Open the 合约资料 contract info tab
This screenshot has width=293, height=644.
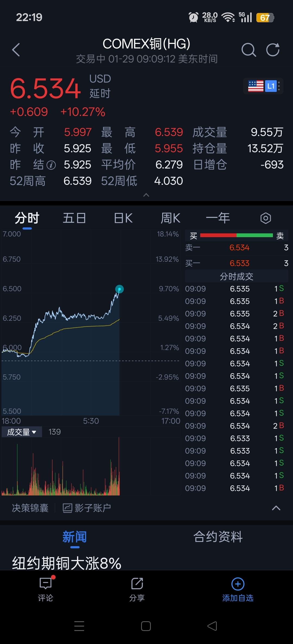point(218,537)
